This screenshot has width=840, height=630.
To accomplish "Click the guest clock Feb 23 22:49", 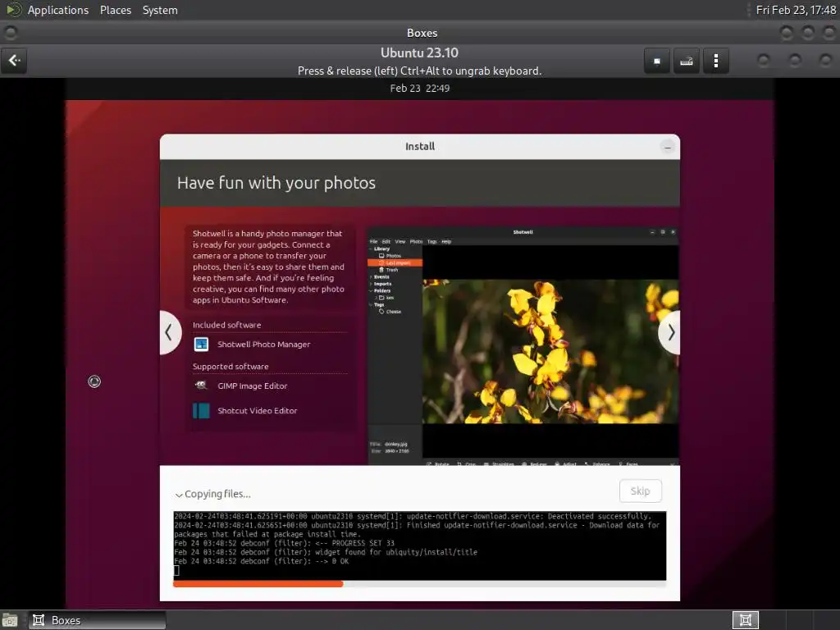I will point(419,89).
